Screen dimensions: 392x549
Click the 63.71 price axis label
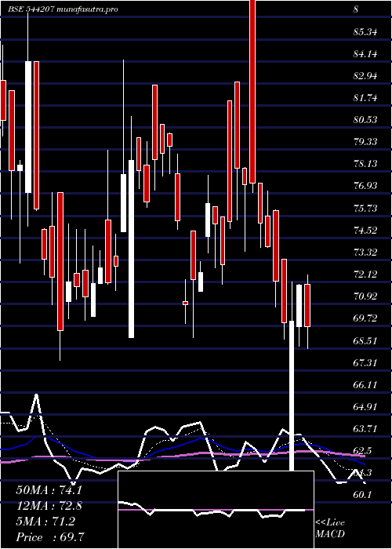[x=365, y=428]
